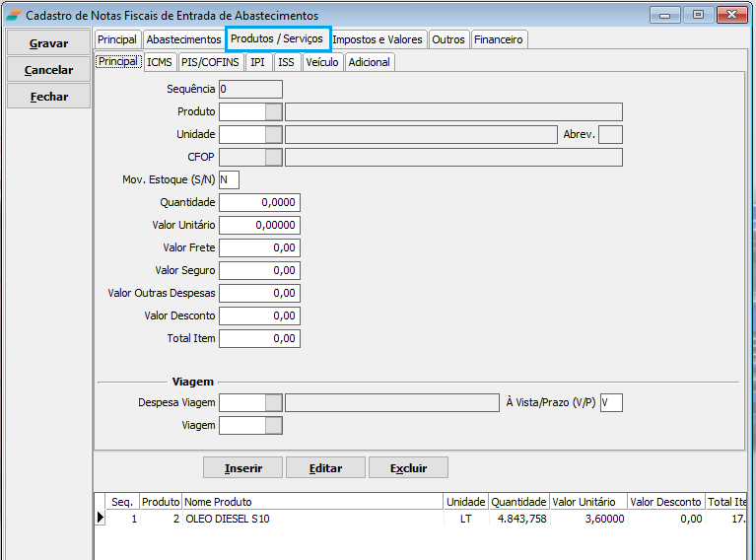This screenshot has height=560, width=756.
Task: Open the Produto lookup button
Action: [x=274, y=111]
